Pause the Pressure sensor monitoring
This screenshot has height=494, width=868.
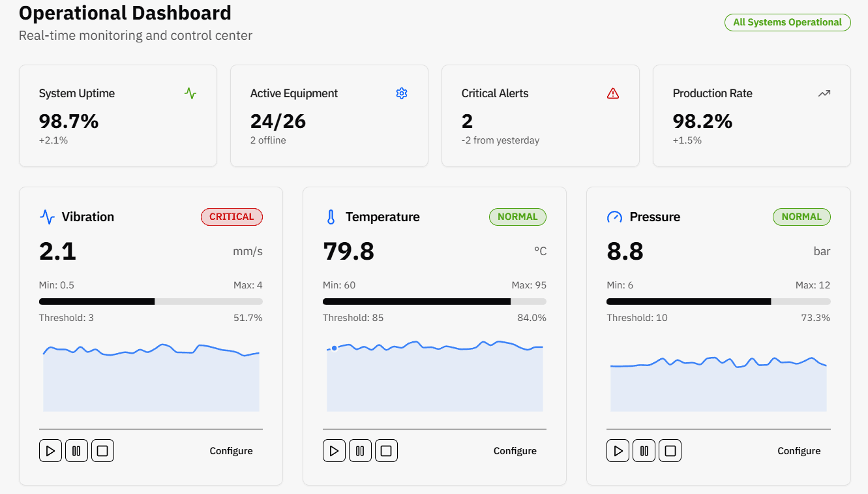point(644,451)
